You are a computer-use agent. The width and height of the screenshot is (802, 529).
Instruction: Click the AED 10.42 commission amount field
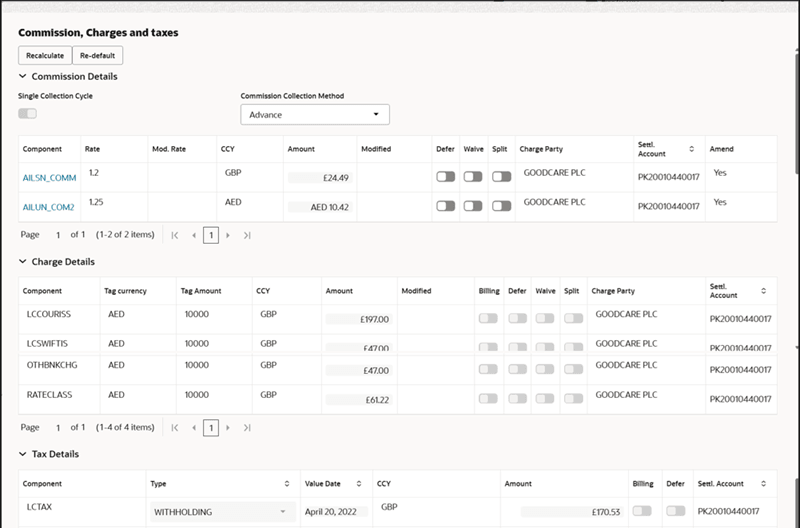(320, 207)
